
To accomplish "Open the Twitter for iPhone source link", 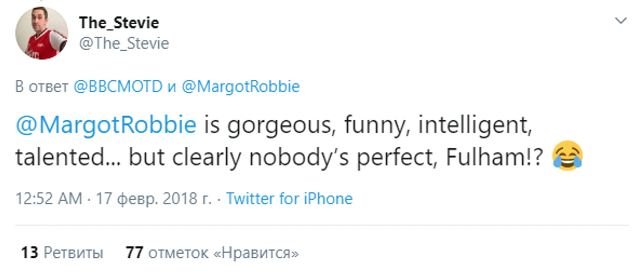I will pos(289,199).
